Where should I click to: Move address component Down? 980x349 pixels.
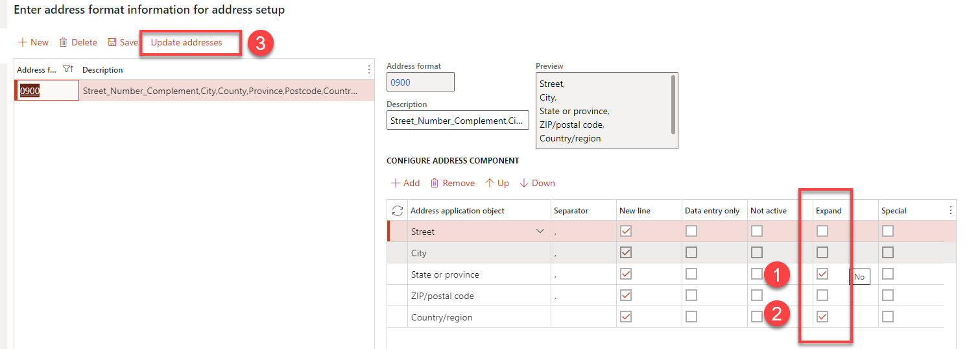[537, 183]
